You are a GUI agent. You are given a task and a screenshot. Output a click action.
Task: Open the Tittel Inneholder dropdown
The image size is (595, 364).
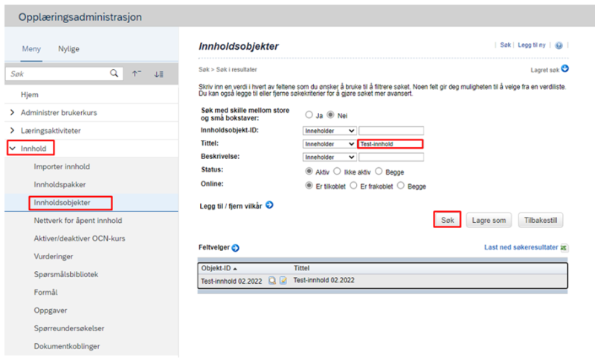tap(329, 144)
